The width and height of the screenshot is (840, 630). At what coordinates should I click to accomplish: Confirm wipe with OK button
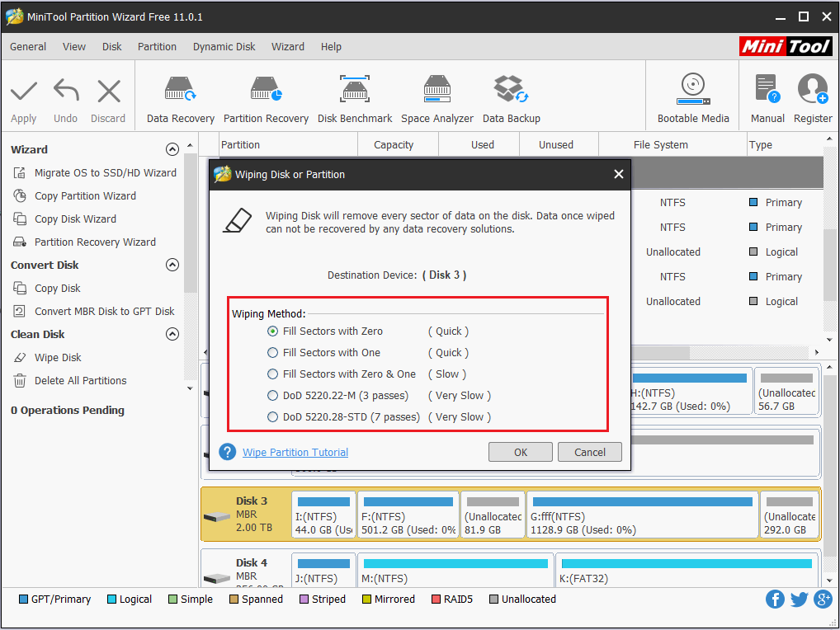tap(520, 452)
